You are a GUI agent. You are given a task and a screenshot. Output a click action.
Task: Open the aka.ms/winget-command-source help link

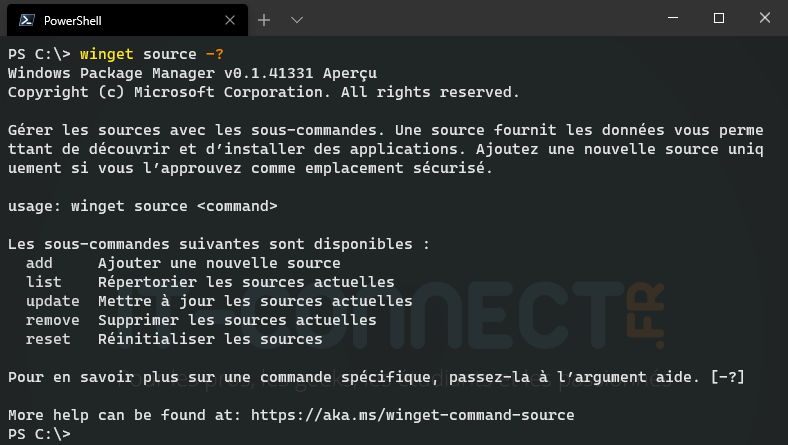pyautogui.click(x=412, y=414)
